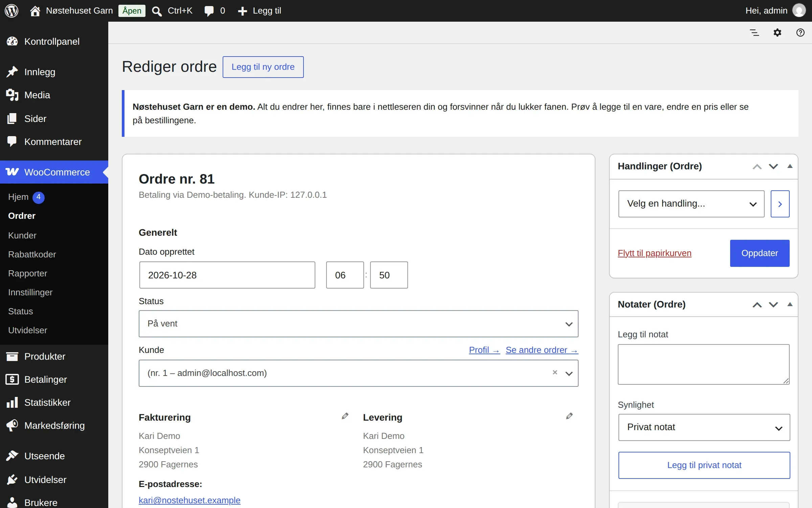This screenshot has height=508, width=812.
Task: Run the selected order action arrow button
Action: [x=780, y=204]
